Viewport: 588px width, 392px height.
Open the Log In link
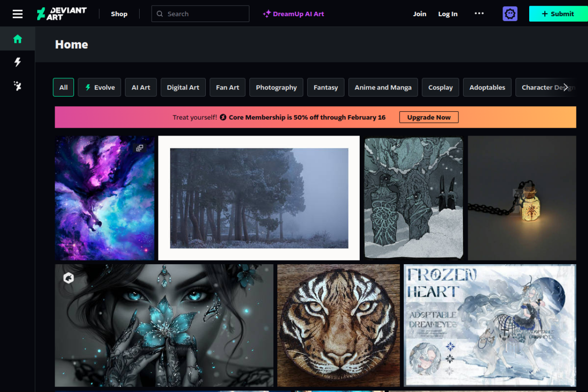447,14
